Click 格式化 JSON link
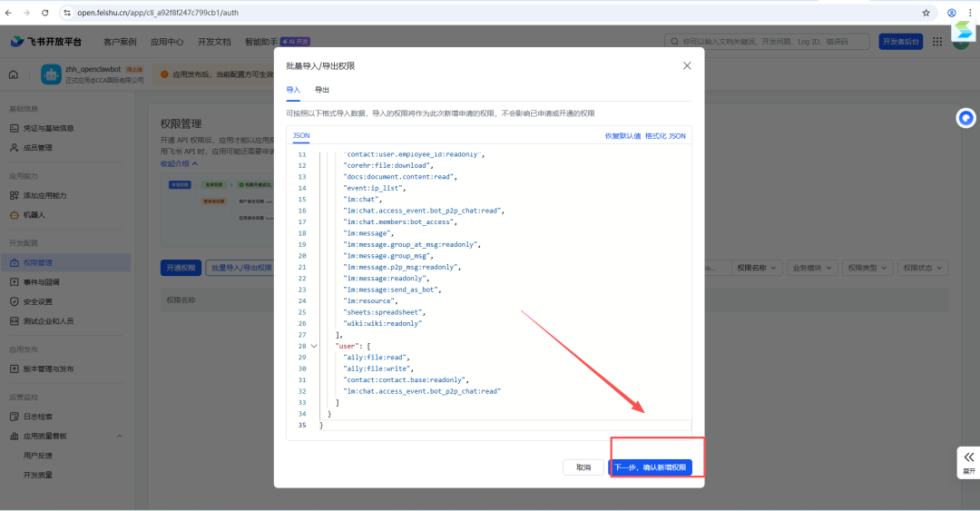 665,136
